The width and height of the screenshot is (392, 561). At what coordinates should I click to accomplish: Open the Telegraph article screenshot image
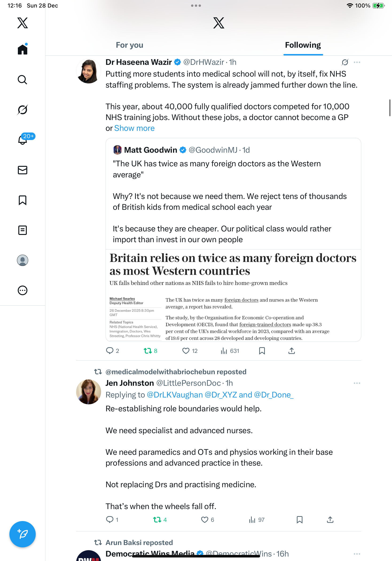(x=233, y=295)
